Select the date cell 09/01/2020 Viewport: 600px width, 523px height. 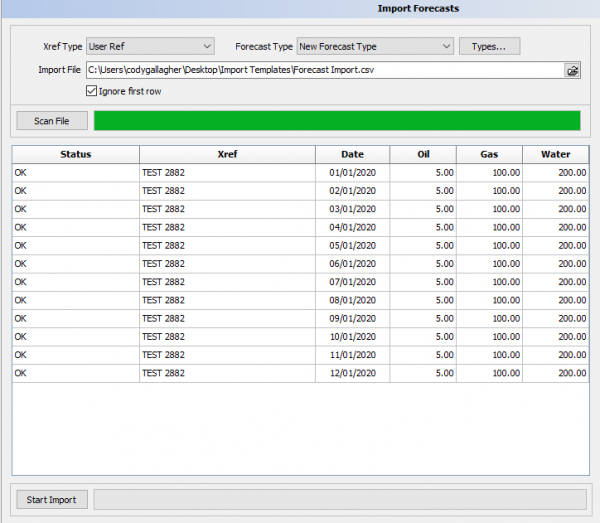pyautogui.click(x=352, y=319)
